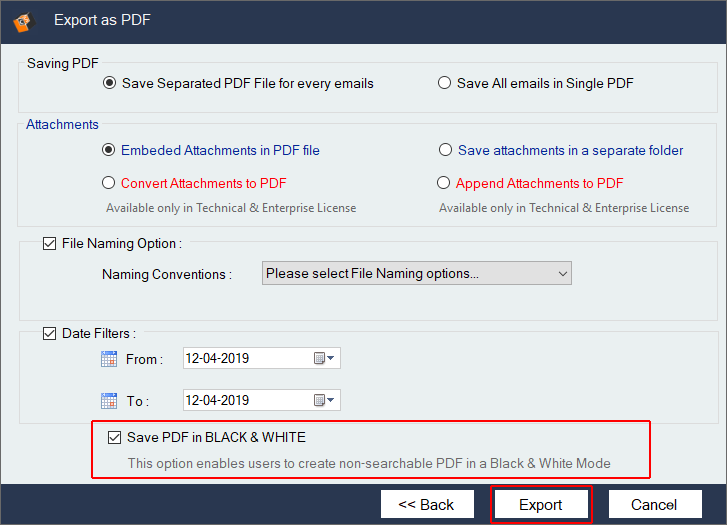727x525 pixels.
Task: Toggle Save PDF in BLACK & WHITE checkbox
Action: tap(114, 438)
